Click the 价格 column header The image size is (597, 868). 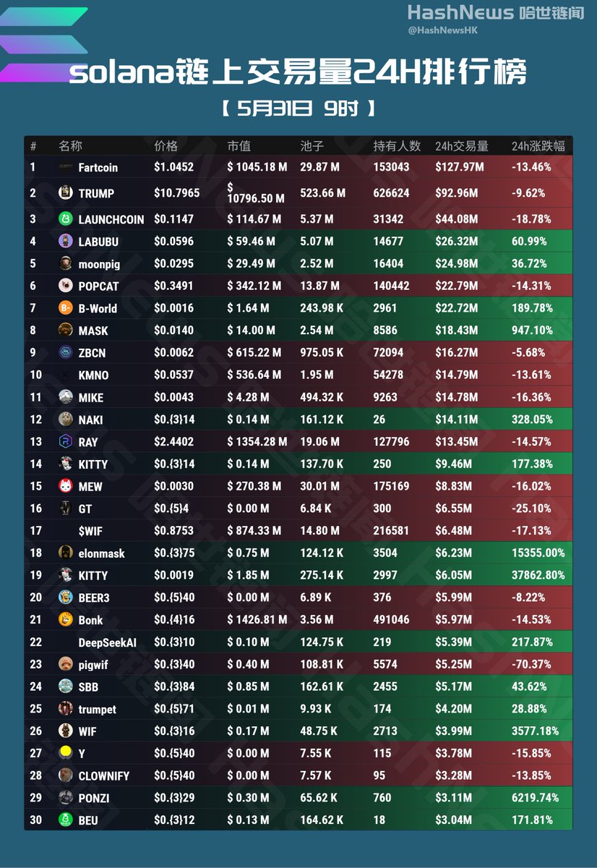[166, 146]
